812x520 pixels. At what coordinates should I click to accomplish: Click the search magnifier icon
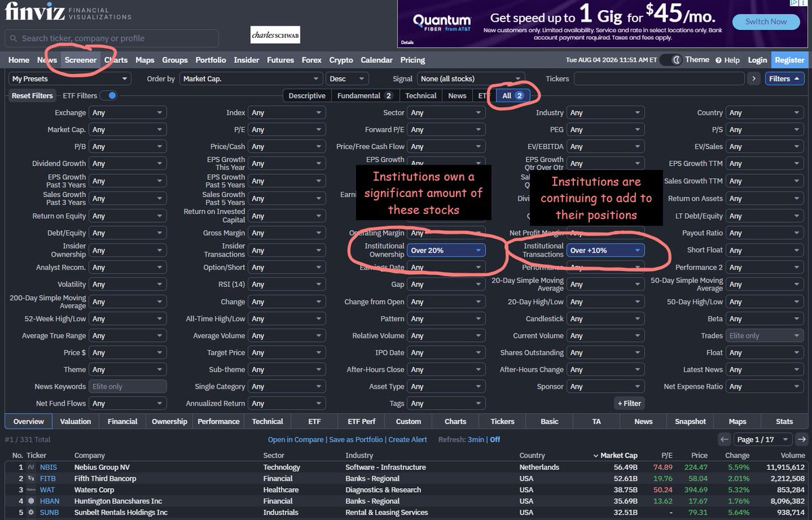coord(14,39)
